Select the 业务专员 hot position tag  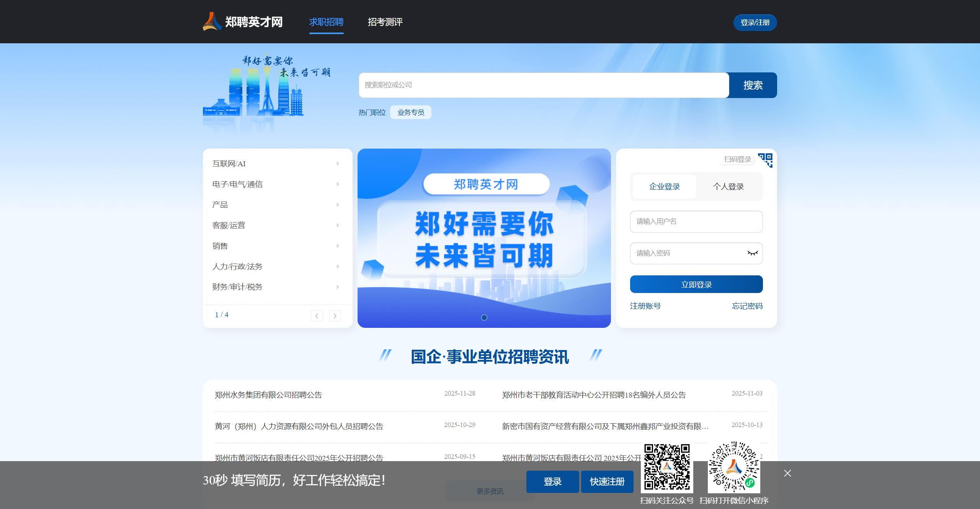[410, 113]
